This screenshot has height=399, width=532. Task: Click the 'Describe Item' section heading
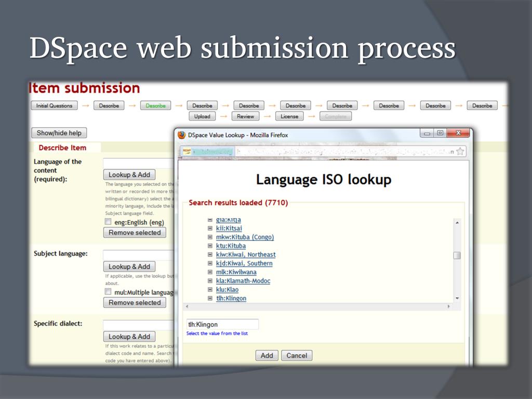[x=62, y=148]
